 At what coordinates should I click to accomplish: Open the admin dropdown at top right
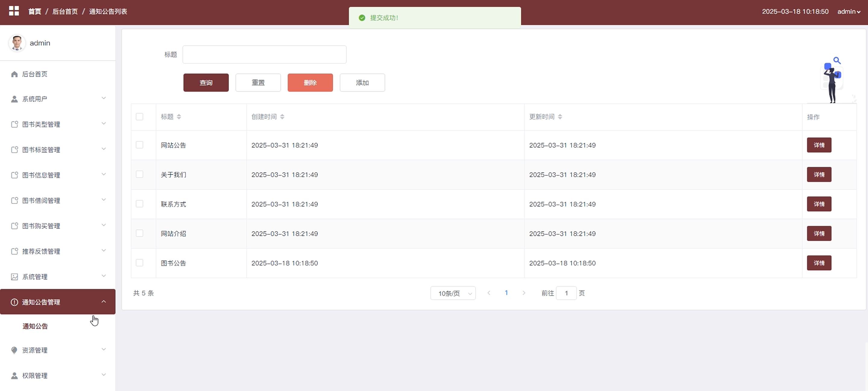pos(848,11)
